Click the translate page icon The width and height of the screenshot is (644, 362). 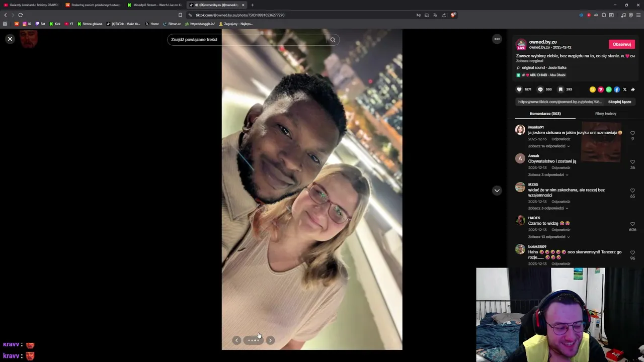pos(435,15)
